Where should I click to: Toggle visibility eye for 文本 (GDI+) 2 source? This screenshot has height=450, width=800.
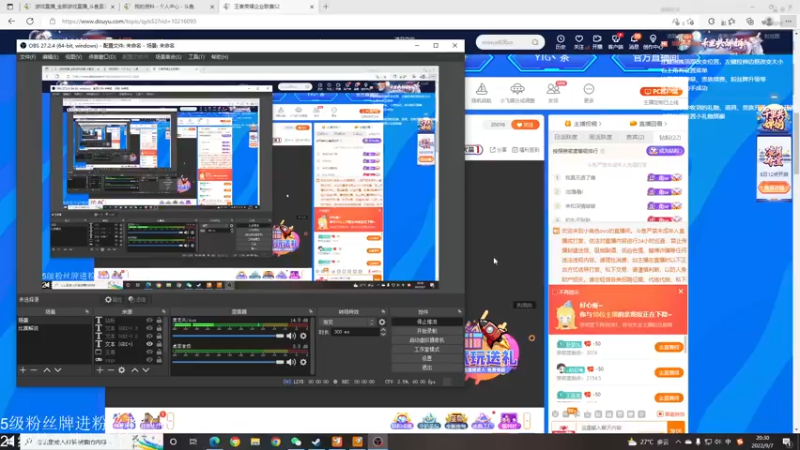point(149,336)
